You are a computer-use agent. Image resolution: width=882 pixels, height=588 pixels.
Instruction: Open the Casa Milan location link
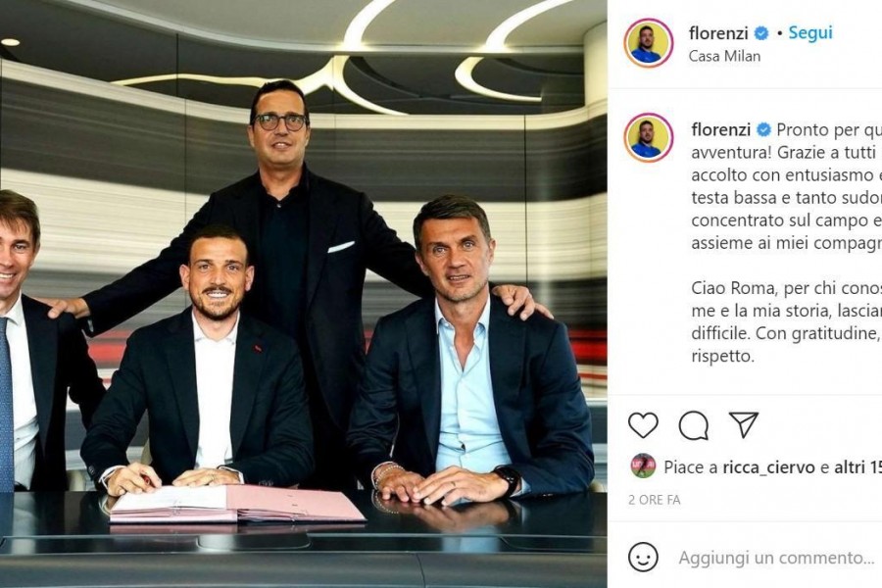(724, 56)
